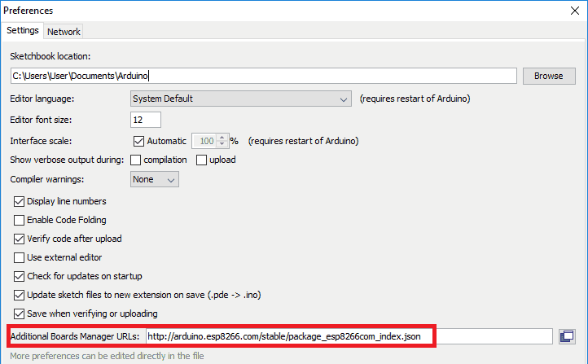
Task: Increase interface scale with the up arrow
Action: point(222,138)
